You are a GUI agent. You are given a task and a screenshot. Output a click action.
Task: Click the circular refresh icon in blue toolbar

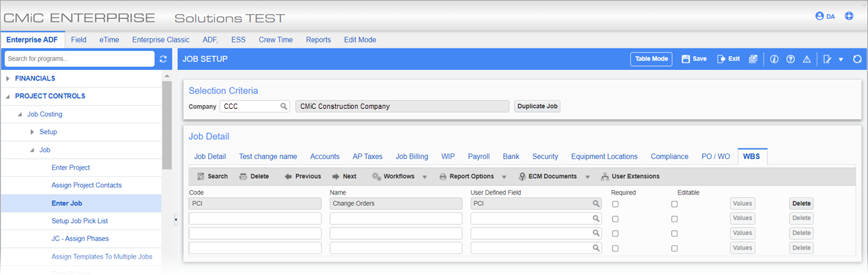click(857, 59)
